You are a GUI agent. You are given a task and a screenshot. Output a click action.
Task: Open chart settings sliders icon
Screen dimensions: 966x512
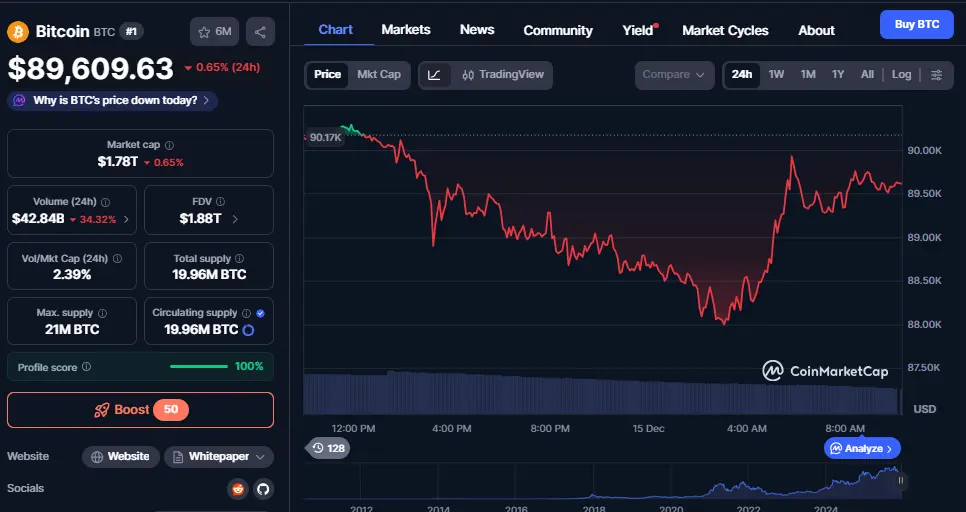pyautogui.click(x=936, y=75)
